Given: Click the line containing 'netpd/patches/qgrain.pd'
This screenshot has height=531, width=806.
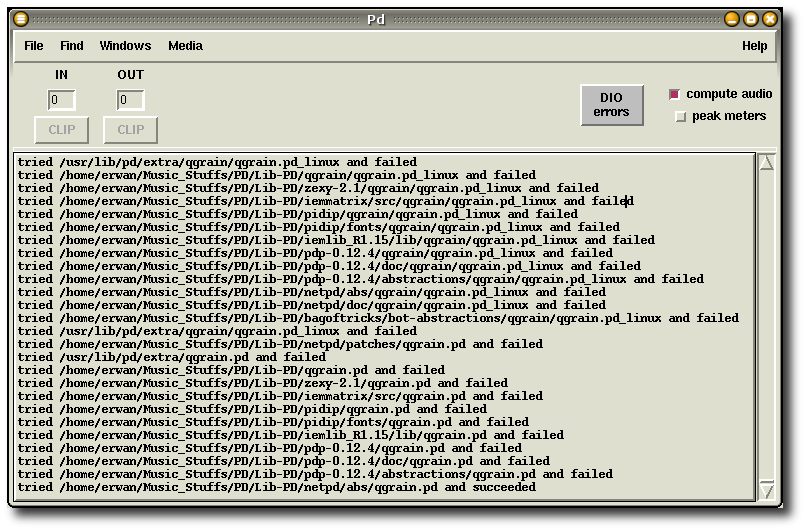Looking at the screenshot, I should click(280, 344).
